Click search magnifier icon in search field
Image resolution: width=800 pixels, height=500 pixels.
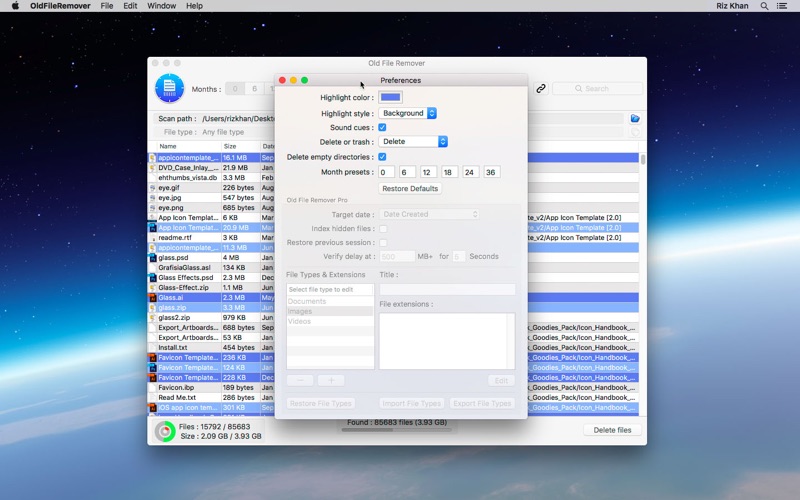click(x=578, y=88)
